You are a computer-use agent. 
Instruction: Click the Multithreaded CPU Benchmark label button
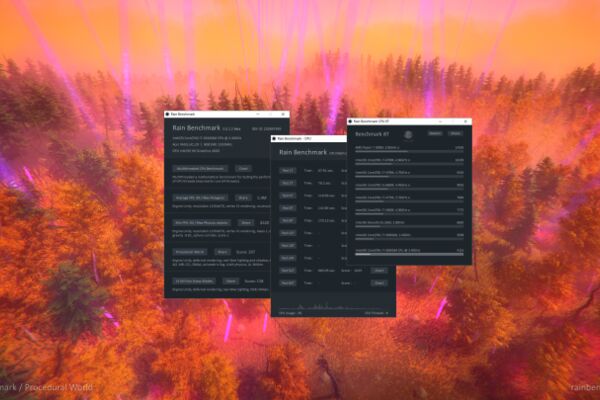[x=200, y=168]
